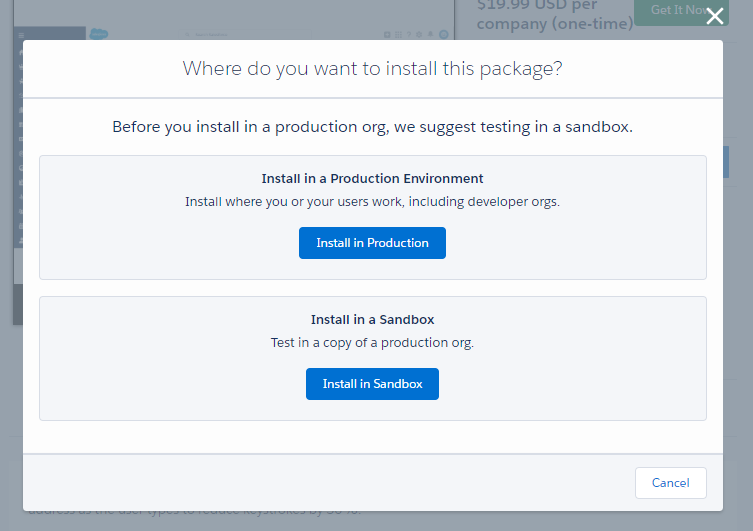Viewport: 753px width, 531px height.
Task: Cancel the package installation dialog
Action: (x=670, y=483)
